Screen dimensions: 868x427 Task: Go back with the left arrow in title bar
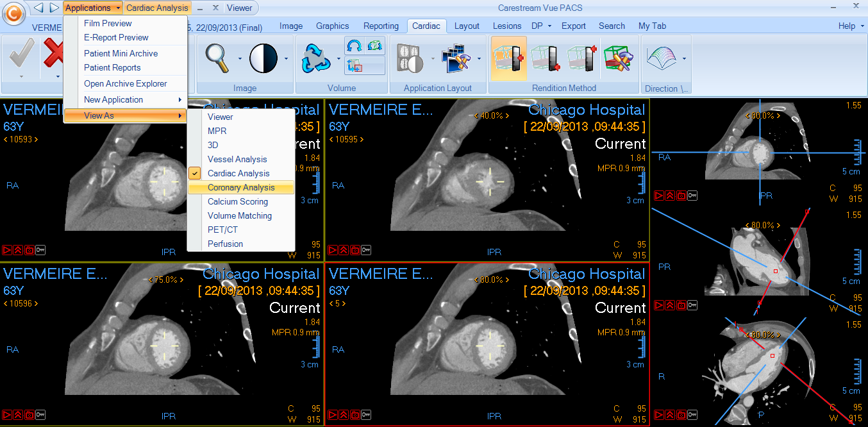[x=38, y=8]
